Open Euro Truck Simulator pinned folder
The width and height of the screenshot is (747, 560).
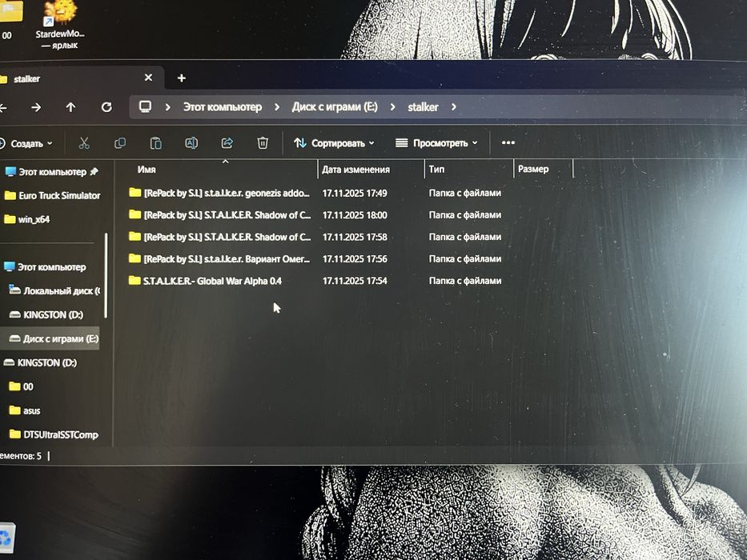coord(52,195)
